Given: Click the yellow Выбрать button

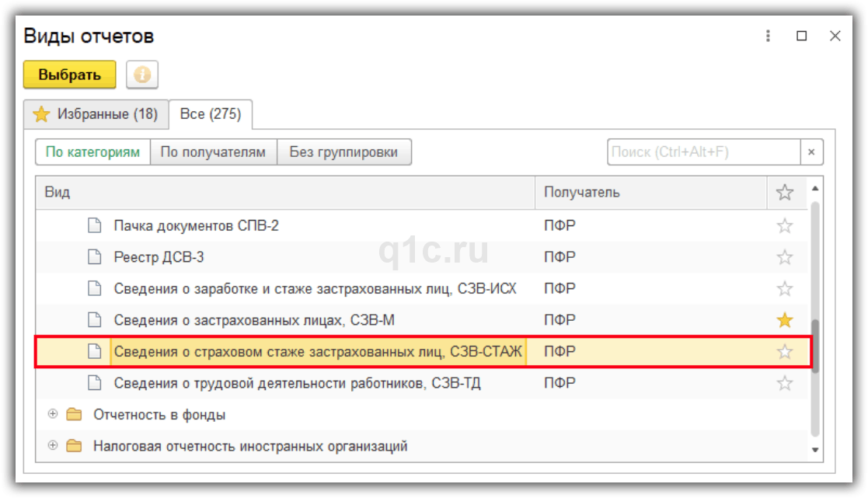Looking at the screenshot, I should (x=70, y=75).
